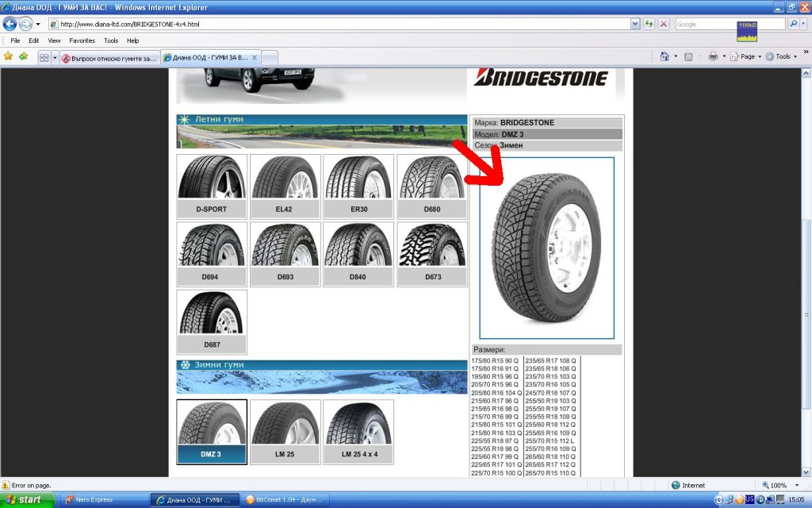Open the Favorites menu
Viewport: 812px width, 508px height.
(x=82, y=40)
